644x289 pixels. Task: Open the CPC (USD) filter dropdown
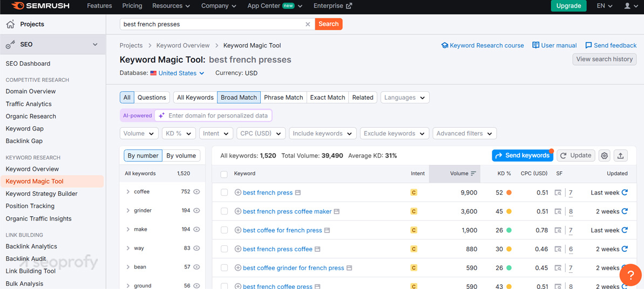coord(261,133)
